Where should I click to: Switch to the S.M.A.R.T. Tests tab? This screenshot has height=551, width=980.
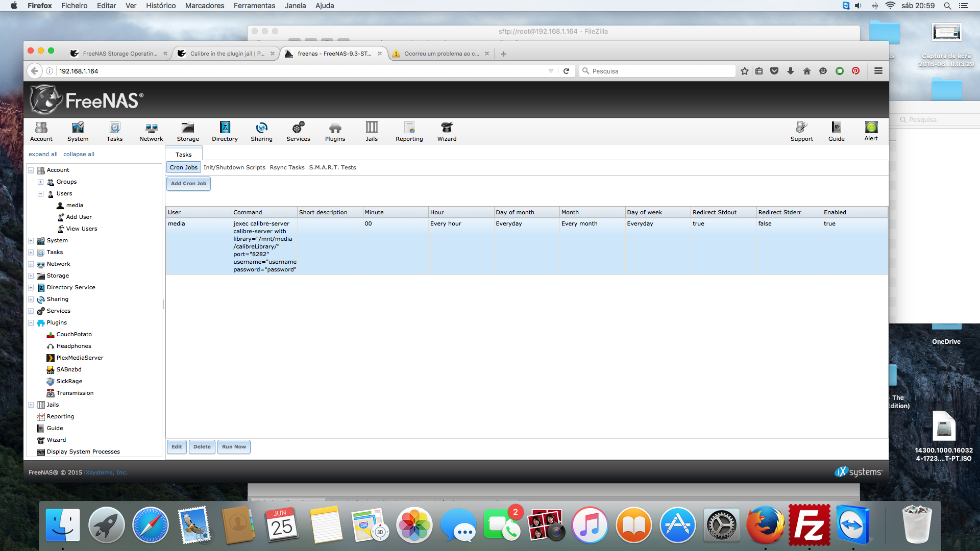tap(332, 167)
